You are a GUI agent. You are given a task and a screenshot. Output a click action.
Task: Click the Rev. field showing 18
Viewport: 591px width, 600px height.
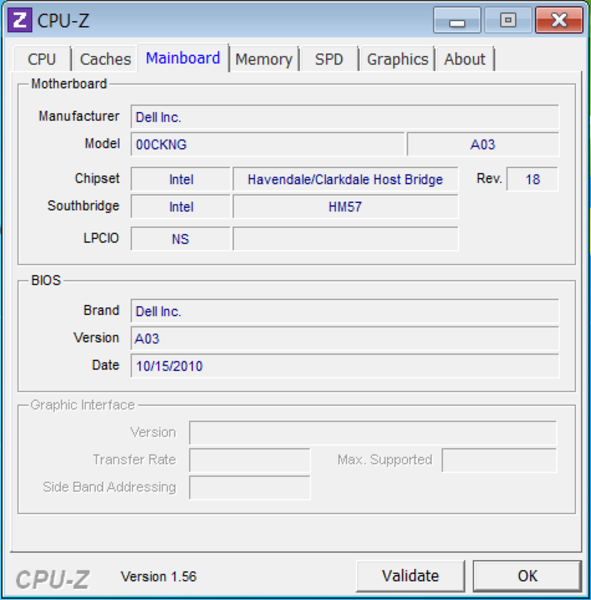click(532, 179)
